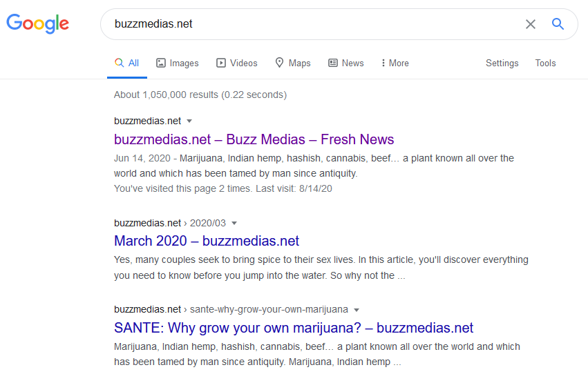Expand the More search options menu
This screenshot has height=383, width=588.
point(395,63)
